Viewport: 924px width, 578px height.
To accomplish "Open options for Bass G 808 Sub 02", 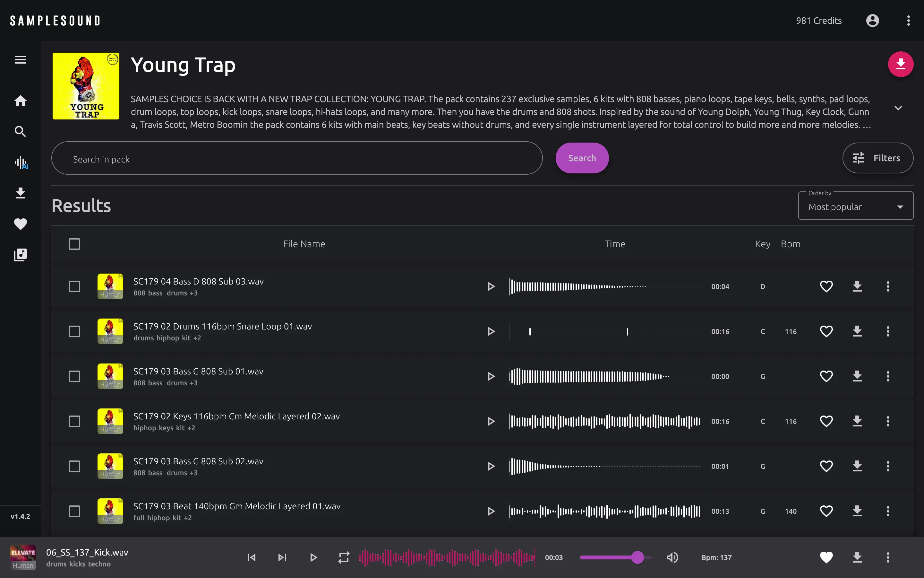I will tap(888, 466).
